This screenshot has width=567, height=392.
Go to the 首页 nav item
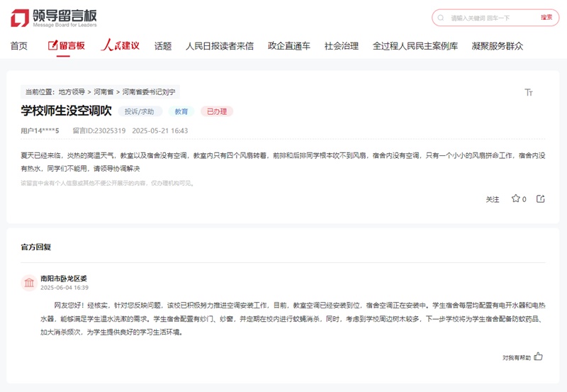pos(19,46)
